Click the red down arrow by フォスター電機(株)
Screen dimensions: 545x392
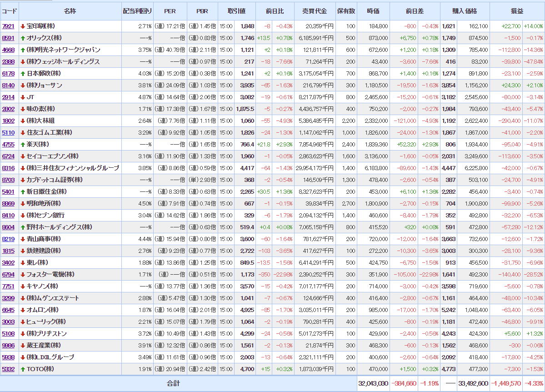[23, 275]
